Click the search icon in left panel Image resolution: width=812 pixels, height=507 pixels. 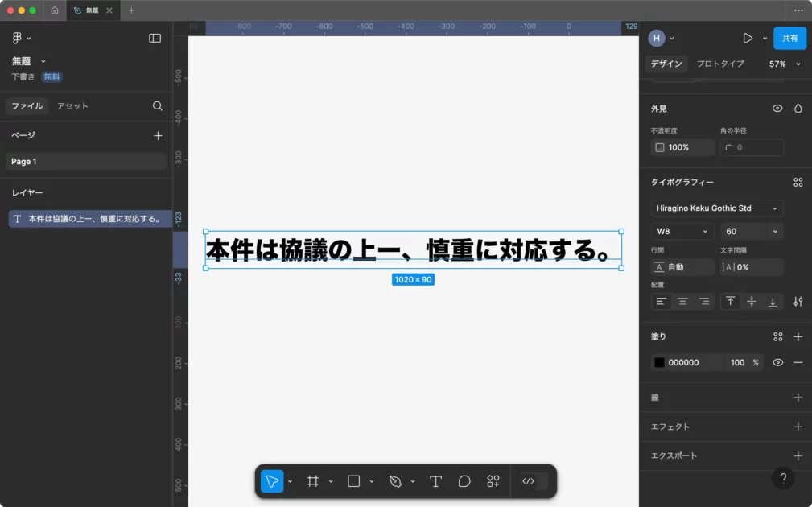pos(158,106)
